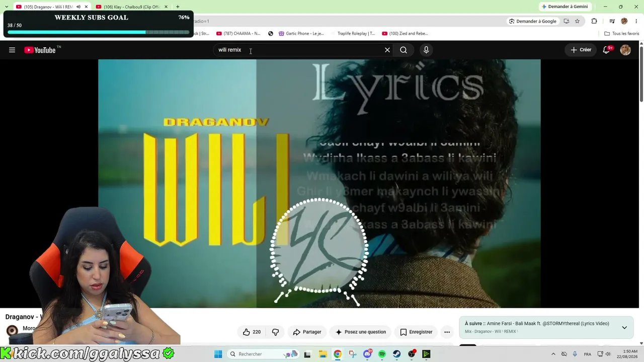644x362 pixels.
Task: Open the FRA keyboard language switcher
Action: 587,354
